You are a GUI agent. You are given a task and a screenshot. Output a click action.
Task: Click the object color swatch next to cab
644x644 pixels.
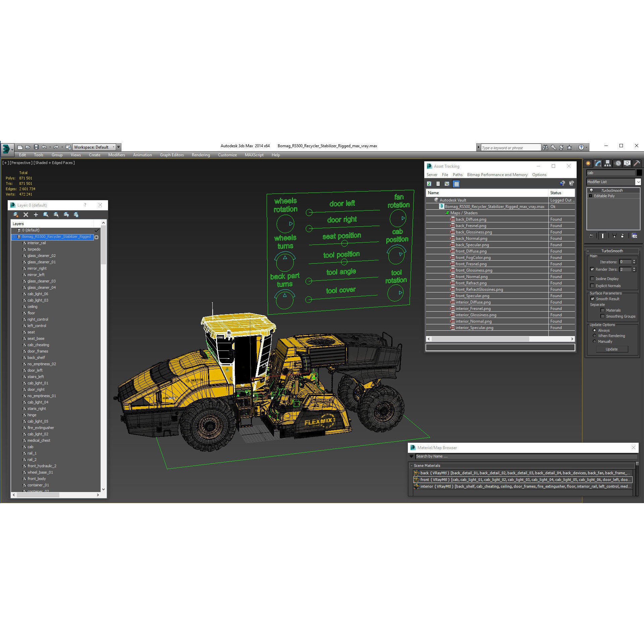[x=639, y=173]
